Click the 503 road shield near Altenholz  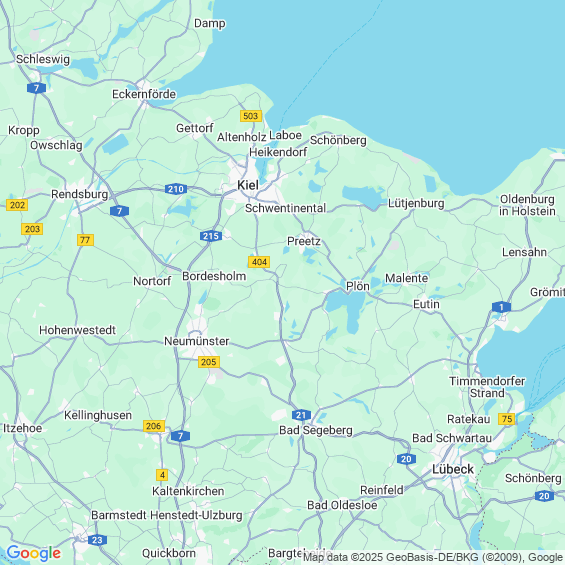(251, 116)
